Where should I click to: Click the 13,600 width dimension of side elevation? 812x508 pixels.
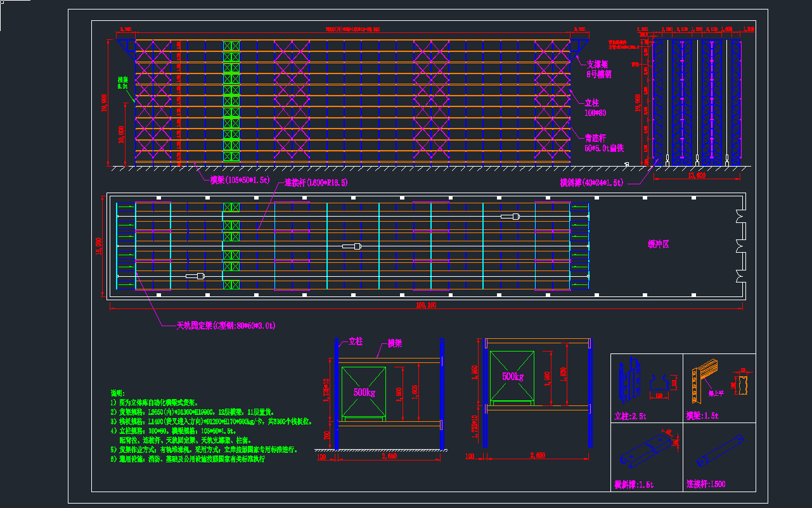[x=697, y=176]
